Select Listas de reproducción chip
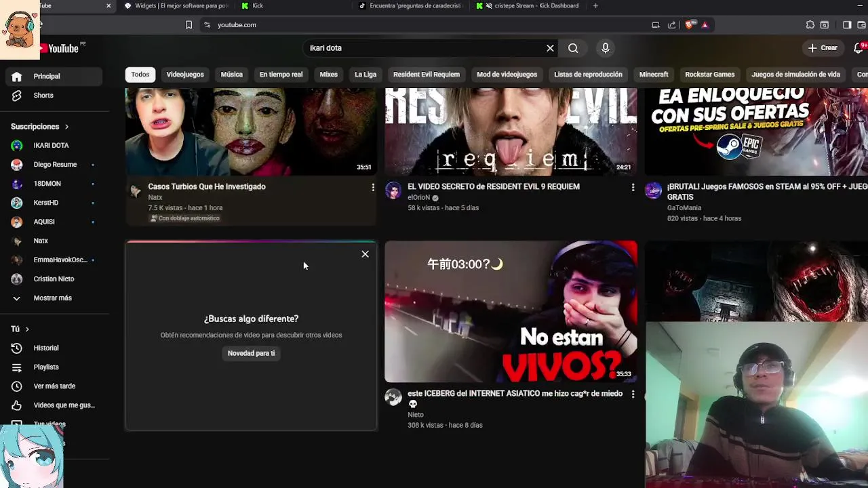 pyautogui.click(x=588, y=75)
